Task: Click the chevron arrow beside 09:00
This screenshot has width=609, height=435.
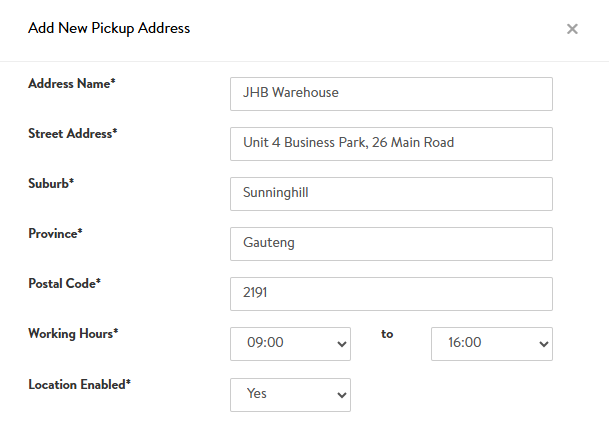Action: pyautogui.click(x=342, y=344)
